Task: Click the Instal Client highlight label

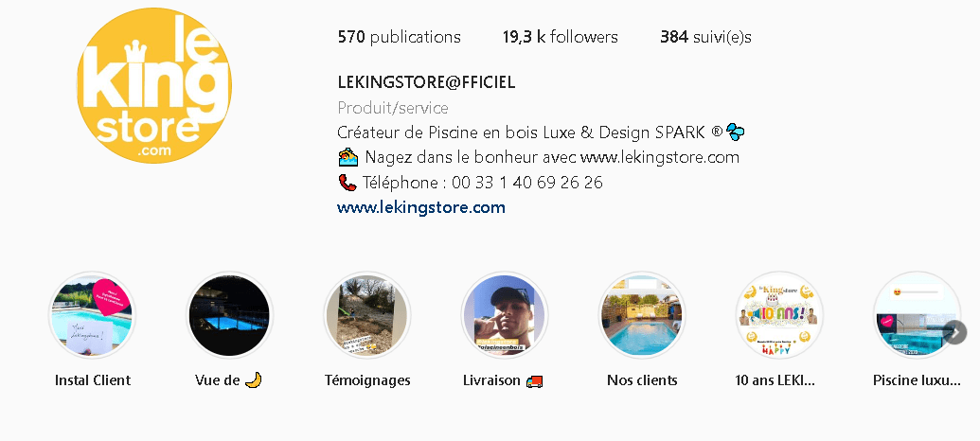Action: (x=93, y=380)
